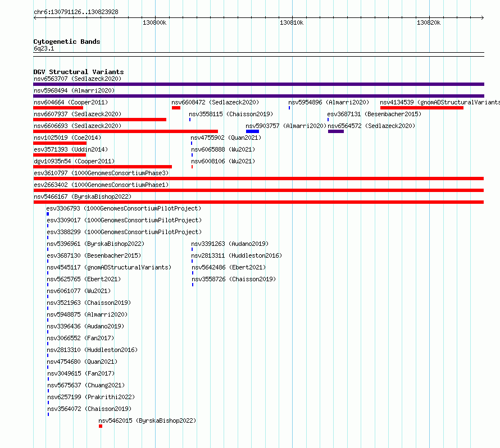Click nsv3558726 (Chaisson2019) label
This screenshot has width=500, height=448.
[x=234, y=279]
